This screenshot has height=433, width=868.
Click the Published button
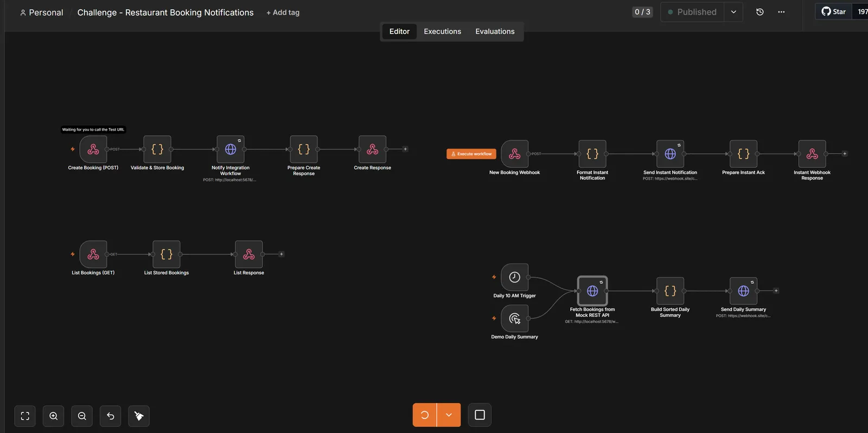coord(692,12)
